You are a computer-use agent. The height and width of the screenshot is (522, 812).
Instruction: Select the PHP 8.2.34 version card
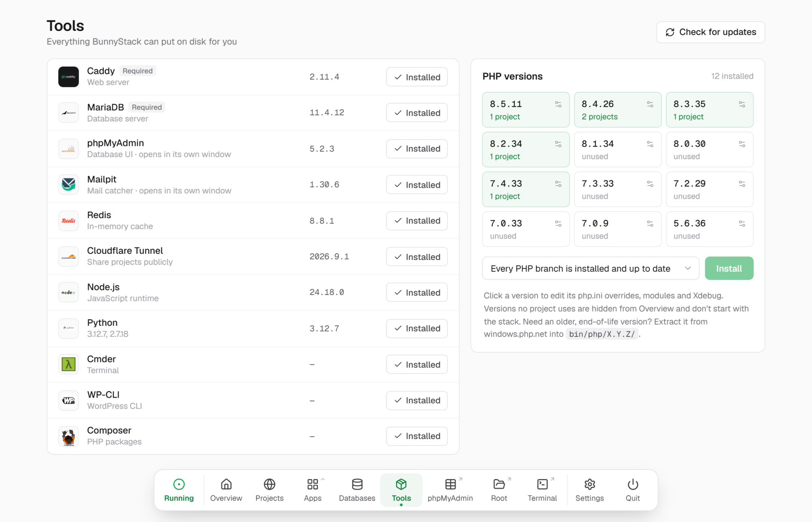526,149
